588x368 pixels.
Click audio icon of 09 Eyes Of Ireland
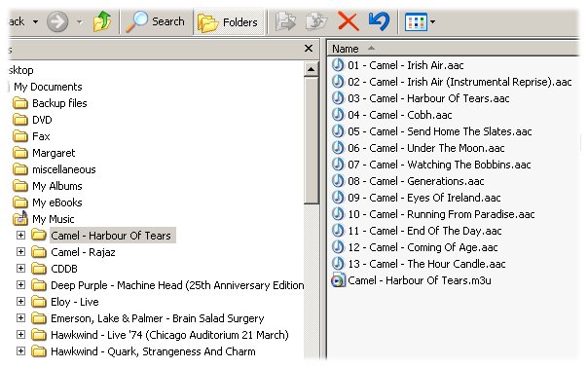click(x=338, y=198)
